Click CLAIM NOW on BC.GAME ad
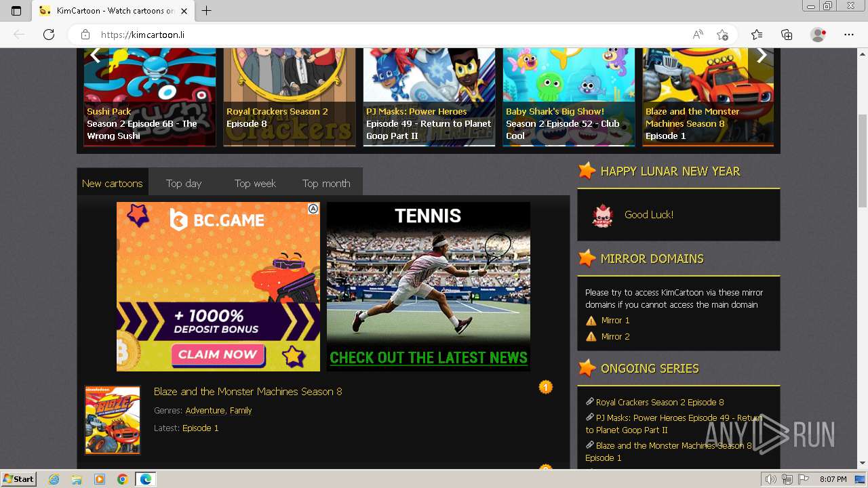This screenshot has width=868, height=488. [x=217, y=354]
